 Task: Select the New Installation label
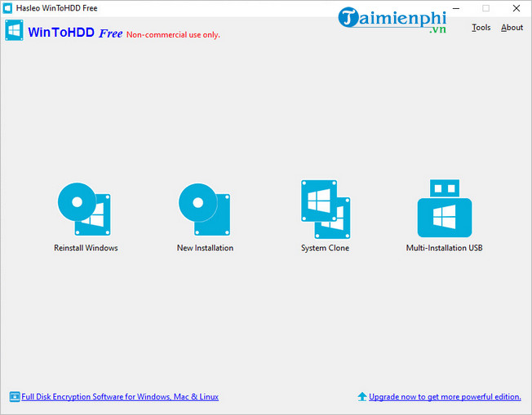pos(205,248)
